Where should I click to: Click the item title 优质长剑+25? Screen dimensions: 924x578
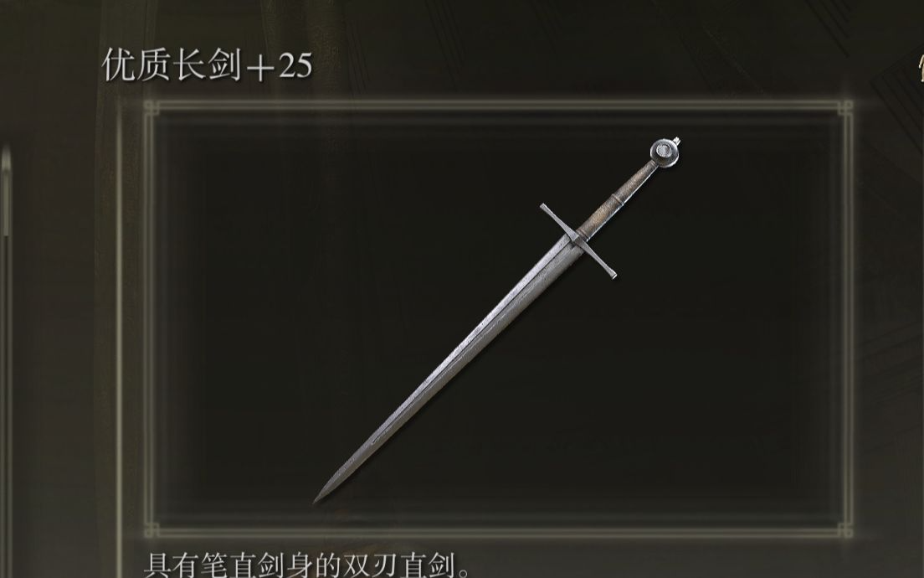[x=207, y=65]
